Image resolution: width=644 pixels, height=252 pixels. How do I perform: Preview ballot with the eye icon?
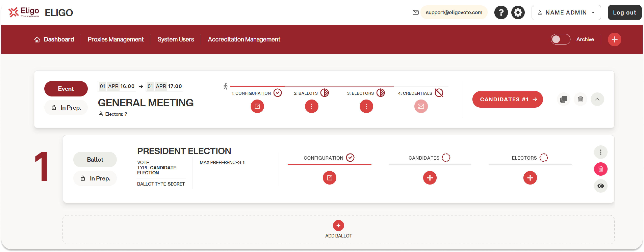600,186
